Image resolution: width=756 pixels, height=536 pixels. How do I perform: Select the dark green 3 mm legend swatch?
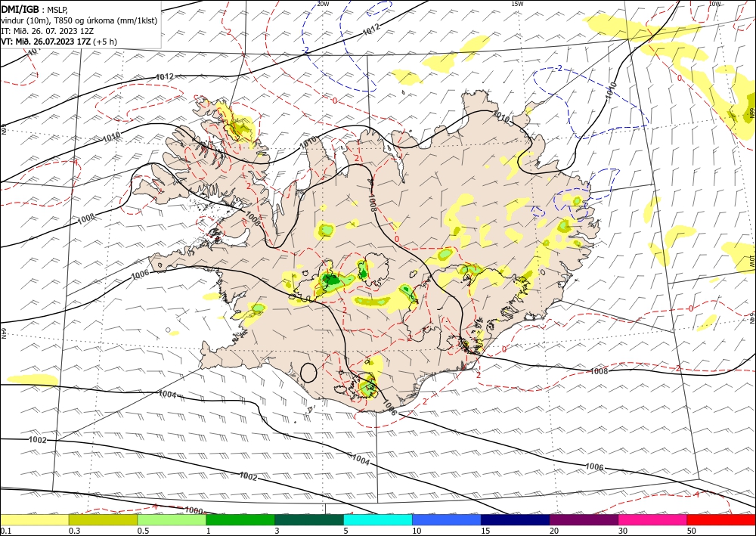point(309,519)
